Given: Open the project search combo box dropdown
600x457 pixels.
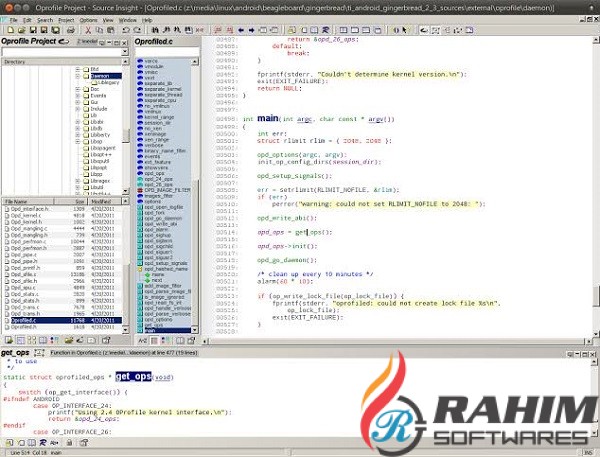Looking at the screenshot, I should pyautogui.click(x=125, y=52).
